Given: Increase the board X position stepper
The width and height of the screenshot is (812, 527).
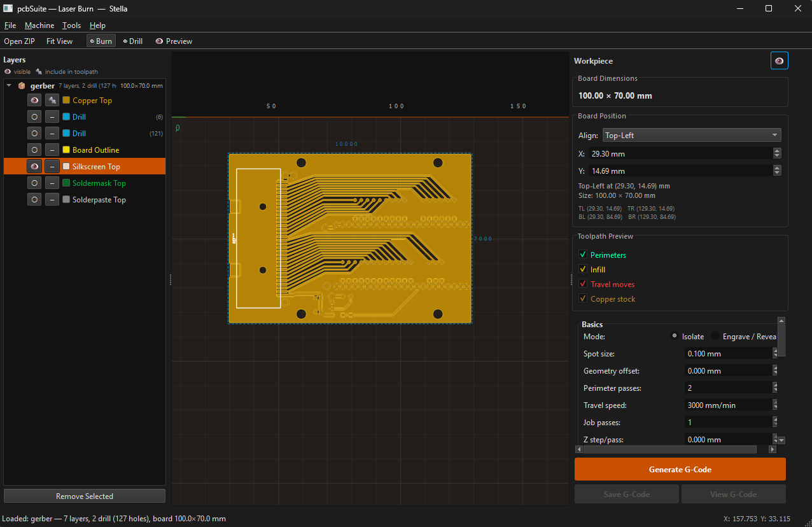Looking at the screenshot, I should tap(777, 151).
